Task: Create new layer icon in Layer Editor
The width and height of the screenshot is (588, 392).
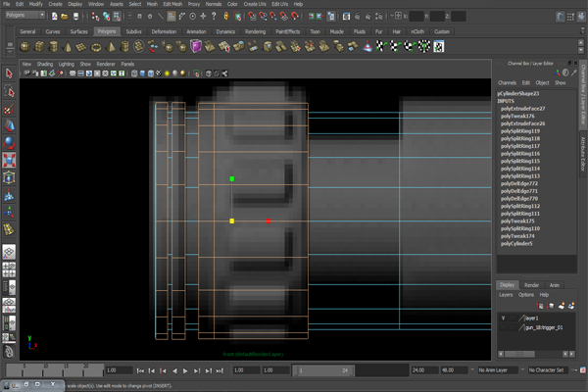Action: tap(562, 306)
